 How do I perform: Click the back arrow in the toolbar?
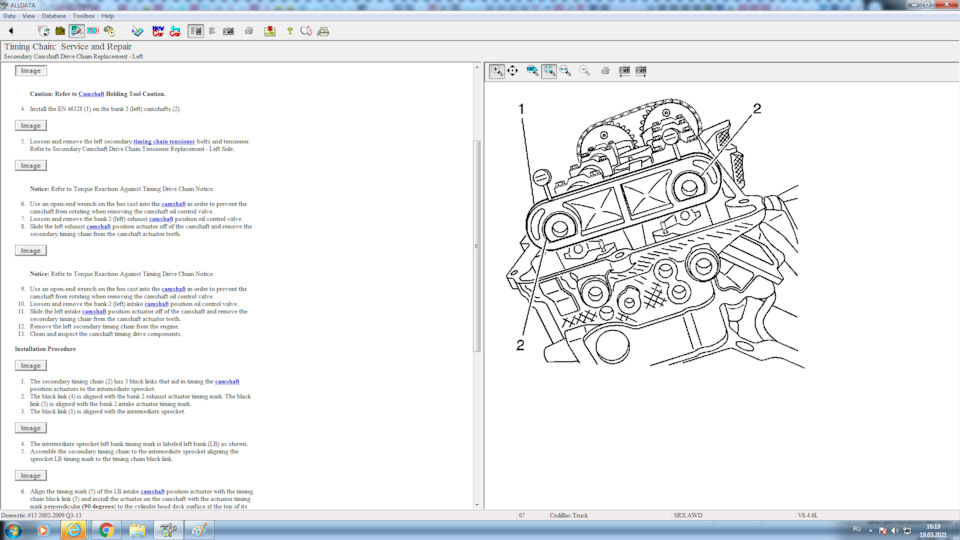click(11, 31)
